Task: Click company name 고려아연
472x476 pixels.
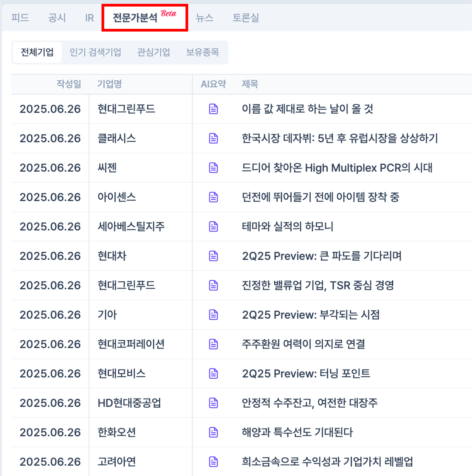Action: 117,462
